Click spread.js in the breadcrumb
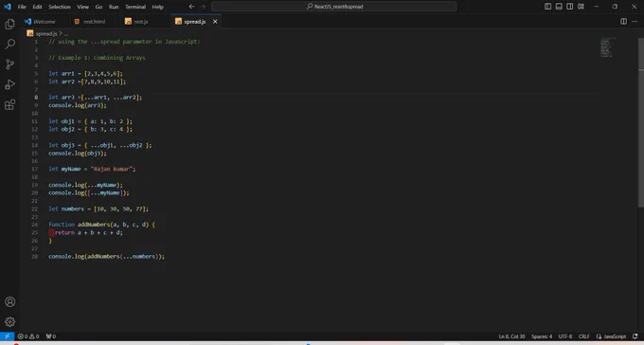This screenshot has height=345, width=644. [x=46, y=34]
